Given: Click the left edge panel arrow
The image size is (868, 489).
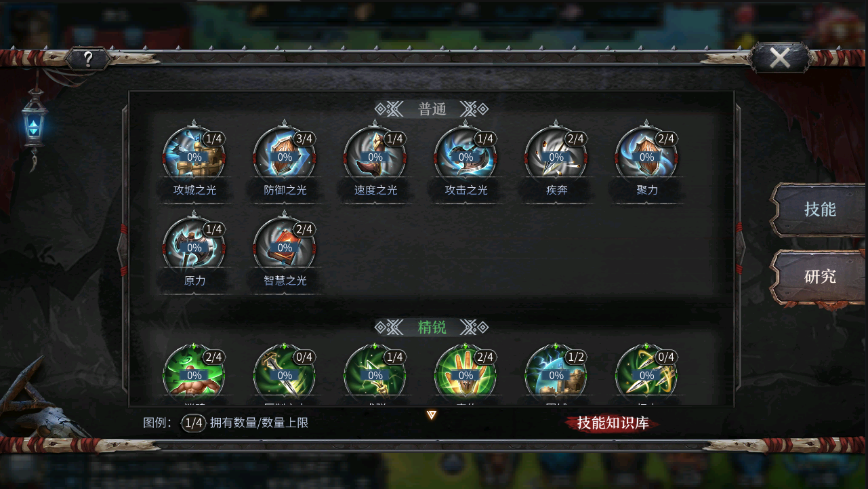Looking at the screenshot, I should pos(122,248).
